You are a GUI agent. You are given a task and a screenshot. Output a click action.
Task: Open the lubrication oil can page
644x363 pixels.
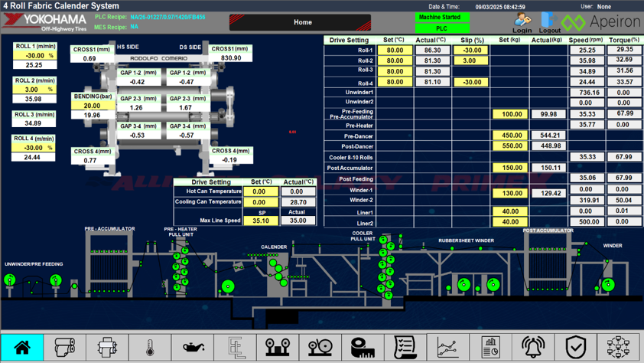click(x=193, y=348)
